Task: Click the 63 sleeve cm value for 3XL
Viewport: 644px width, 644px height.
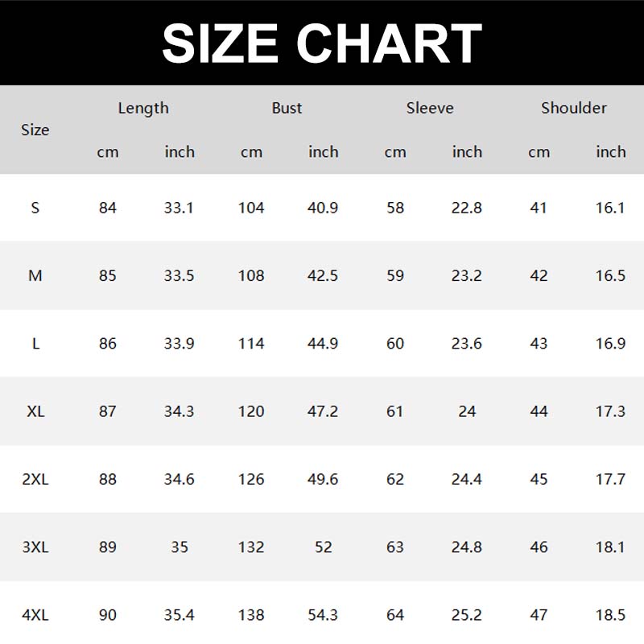Action: click(395, 547)
